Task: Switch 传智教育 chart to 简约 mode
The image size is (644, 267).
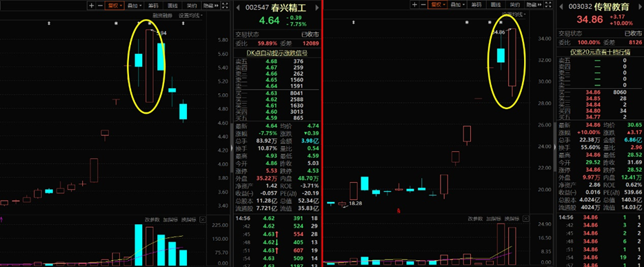Action: tap(514, 5)
